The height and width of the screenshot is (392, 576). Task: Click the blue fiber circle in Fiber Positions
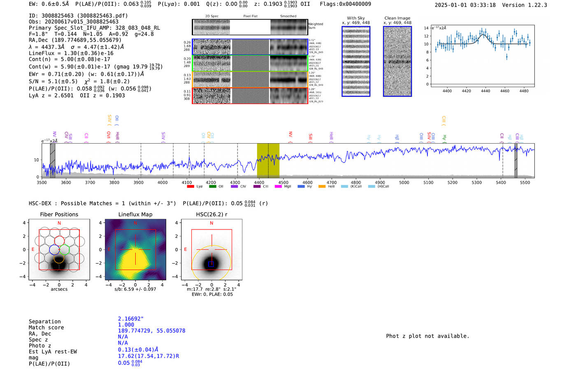click(x=54, y=250)
